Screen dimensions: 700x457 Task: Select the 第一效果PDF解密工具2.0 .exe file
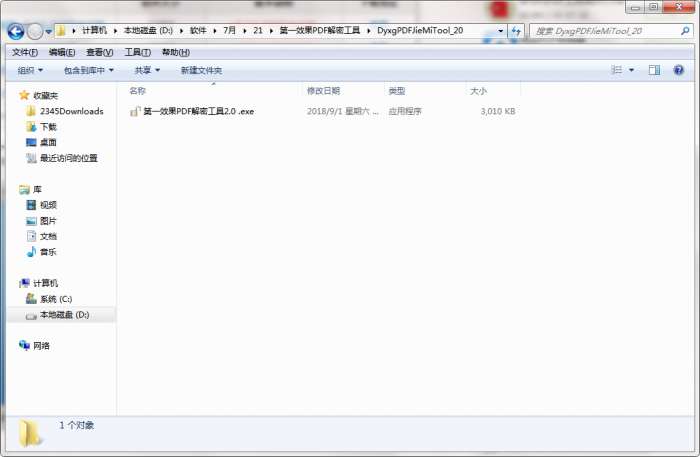[199, 111]
